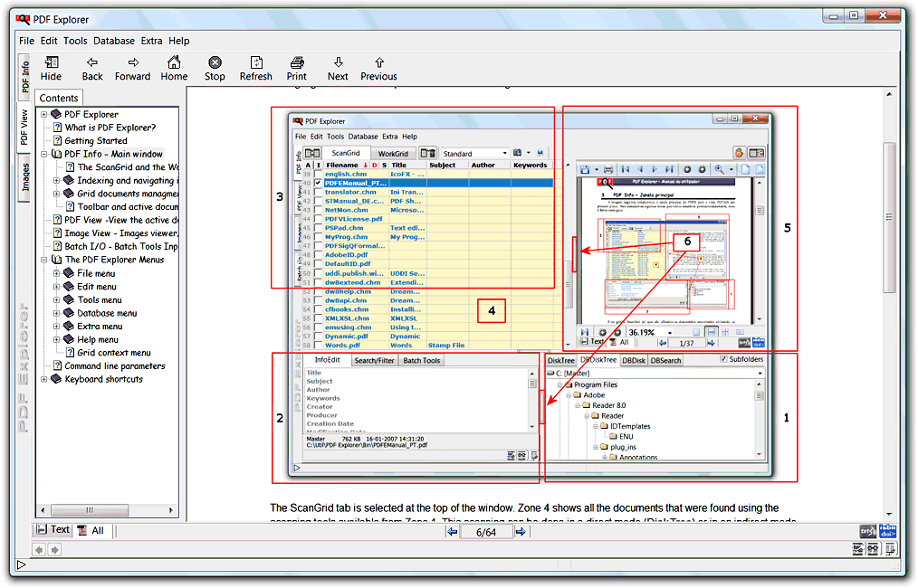The width and height of the screenshot is (918, 588).
Task: Print the current help topic
Action: [x=297, y=63]
